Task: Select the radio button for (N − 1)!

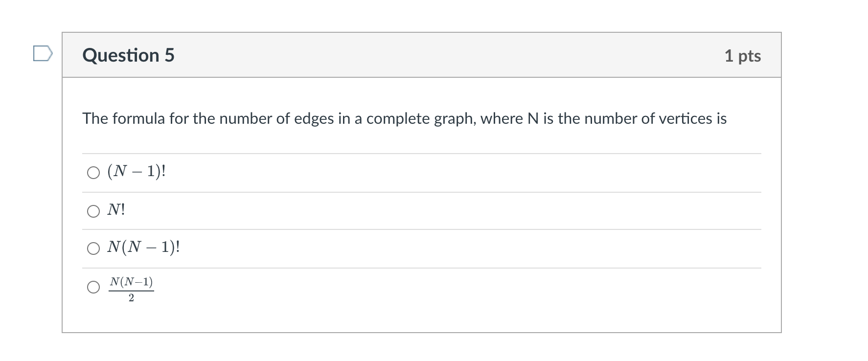Action: (x=93, y=173)
